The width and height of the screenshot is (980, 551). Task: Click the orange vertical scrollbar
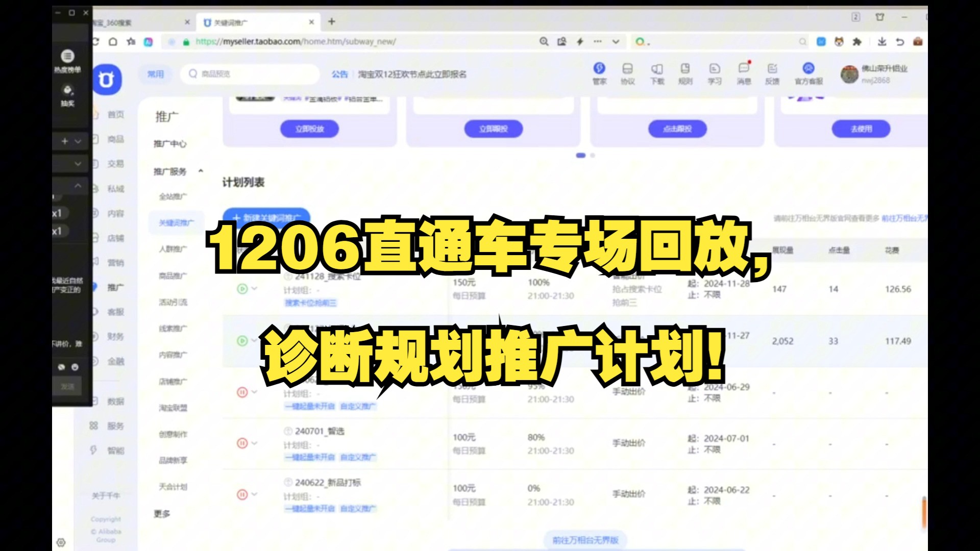[x=924, y=513]
